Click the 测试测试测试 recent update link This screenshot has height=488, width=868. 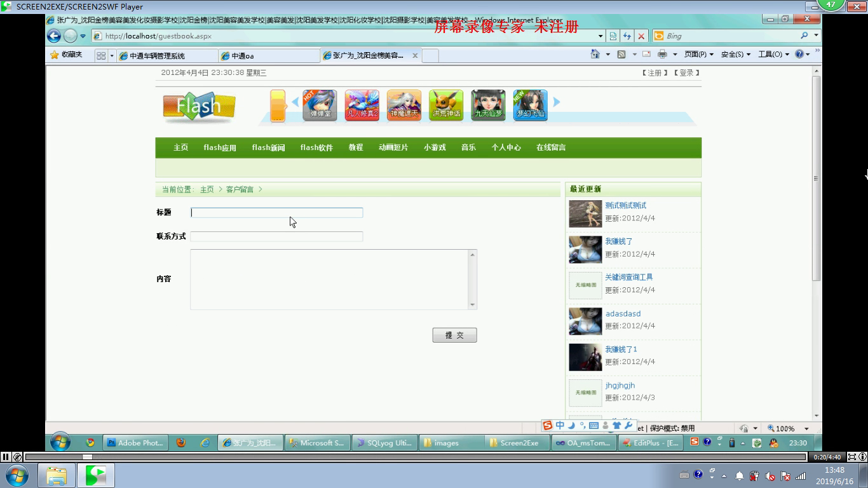[x=626, y=205]
